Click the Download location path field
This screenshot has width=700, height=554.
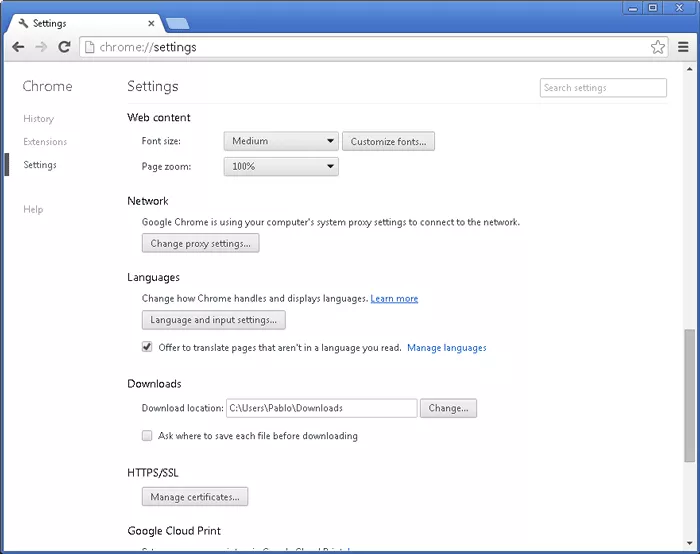pos(321,408)
